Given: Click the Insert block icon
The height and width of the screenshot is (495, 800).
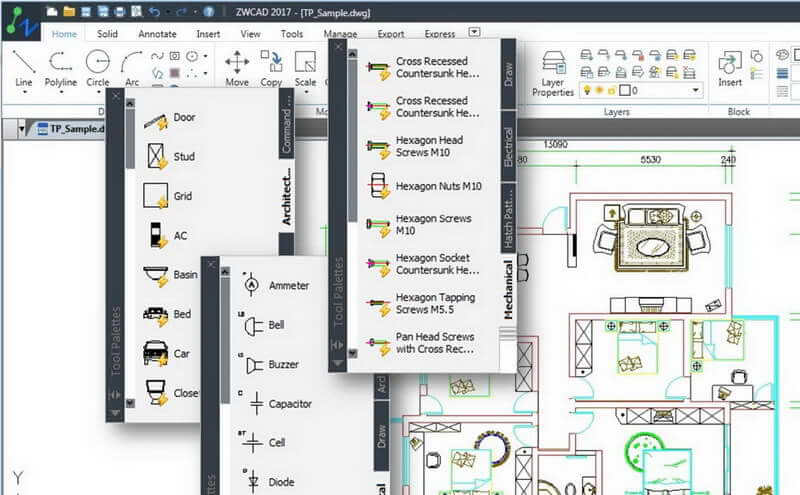Looking at the screenshot, I should click(730, 68).
